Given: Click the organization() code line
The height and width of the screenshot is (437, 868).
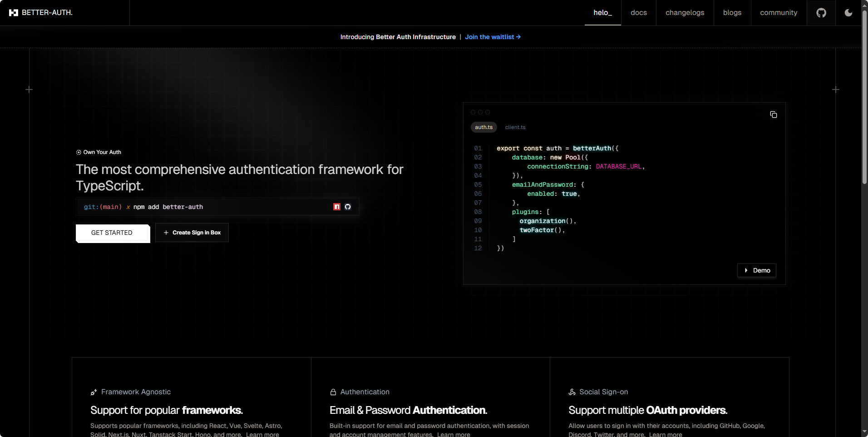Looking at the screenshot, I should tap(548, 221).
